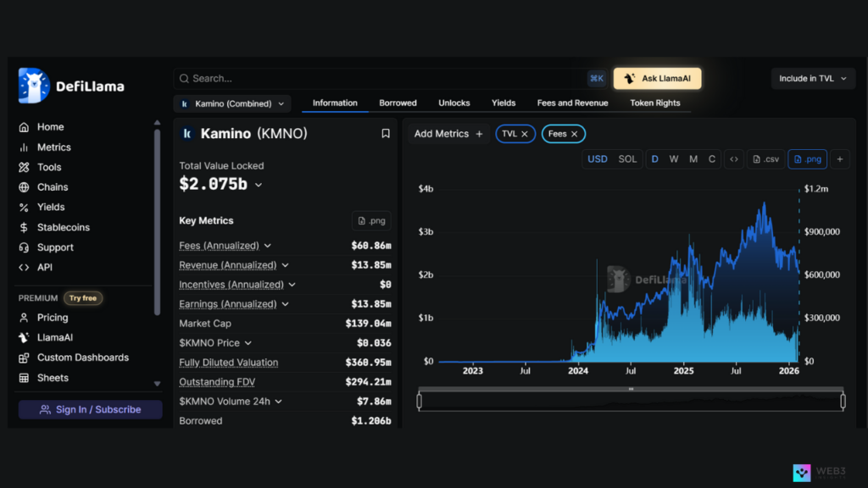The image size is (868, 488).
Task: Click the Ask LlamaAI button
Action: [x=657, y=79]
